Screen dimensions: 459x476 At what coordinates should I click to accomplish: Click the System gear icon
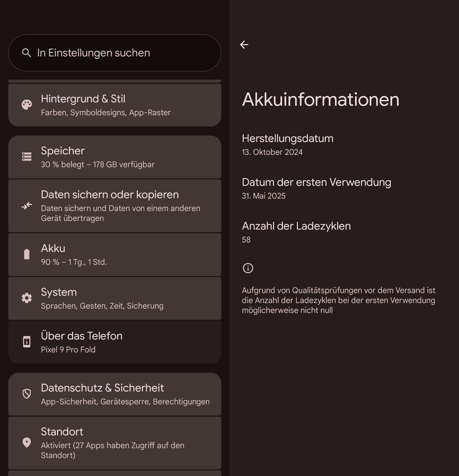tap(27, 298)
